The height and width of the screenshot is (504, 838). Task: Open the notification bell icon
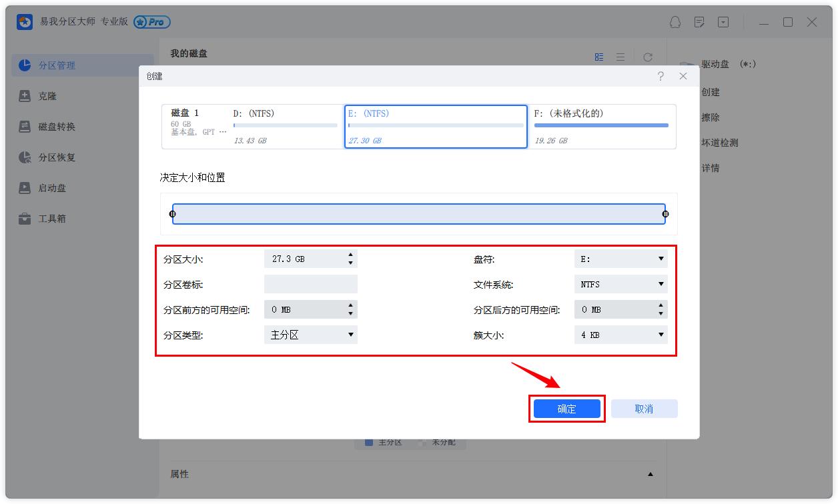pos(675,22)
